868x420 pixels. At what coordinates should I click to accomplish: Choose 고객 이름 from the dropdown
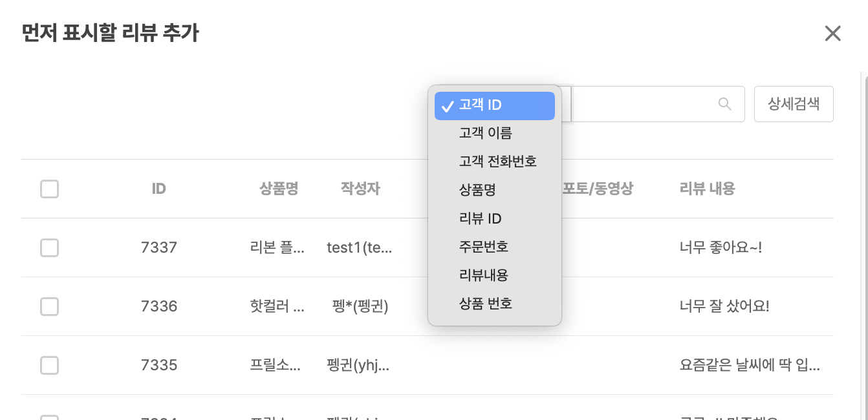click(485, 134)
